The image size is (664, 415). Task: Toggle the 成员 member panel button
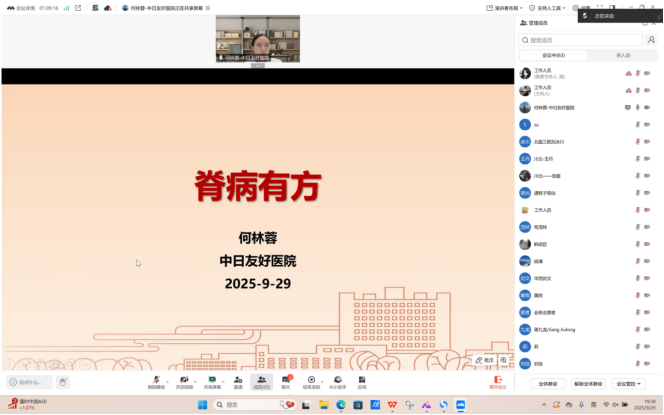point(261,380)
